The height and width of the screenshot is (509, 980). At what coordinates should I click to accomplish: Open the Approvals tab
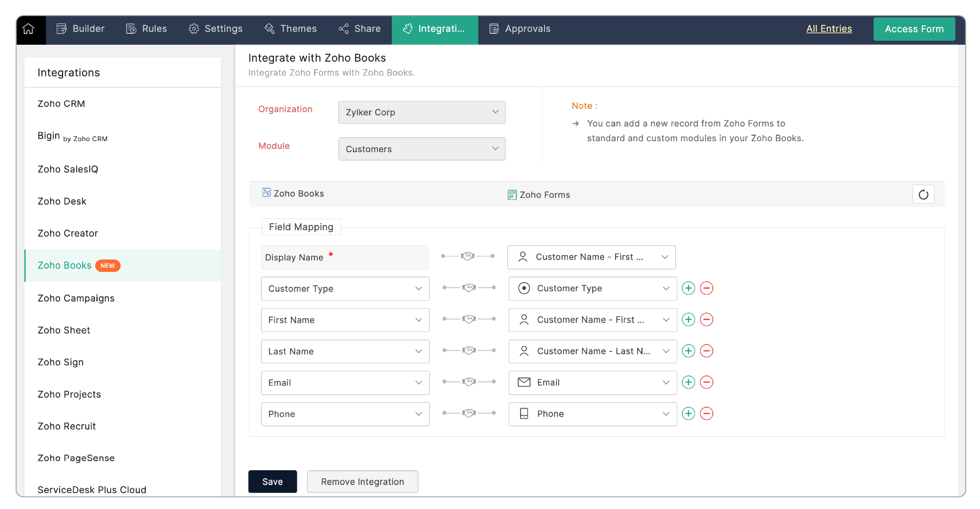point(520,29)
